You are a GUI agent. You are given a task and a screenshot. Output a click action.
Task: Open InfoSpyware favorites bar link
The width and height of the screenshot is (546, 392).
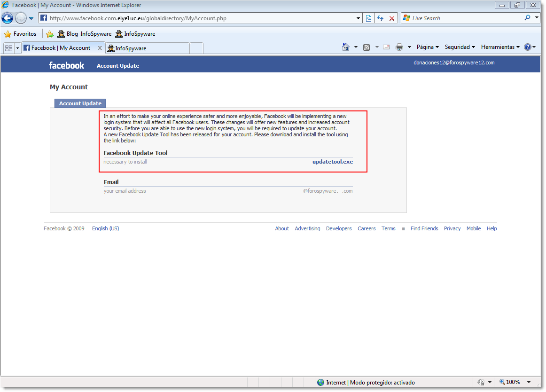135,34
